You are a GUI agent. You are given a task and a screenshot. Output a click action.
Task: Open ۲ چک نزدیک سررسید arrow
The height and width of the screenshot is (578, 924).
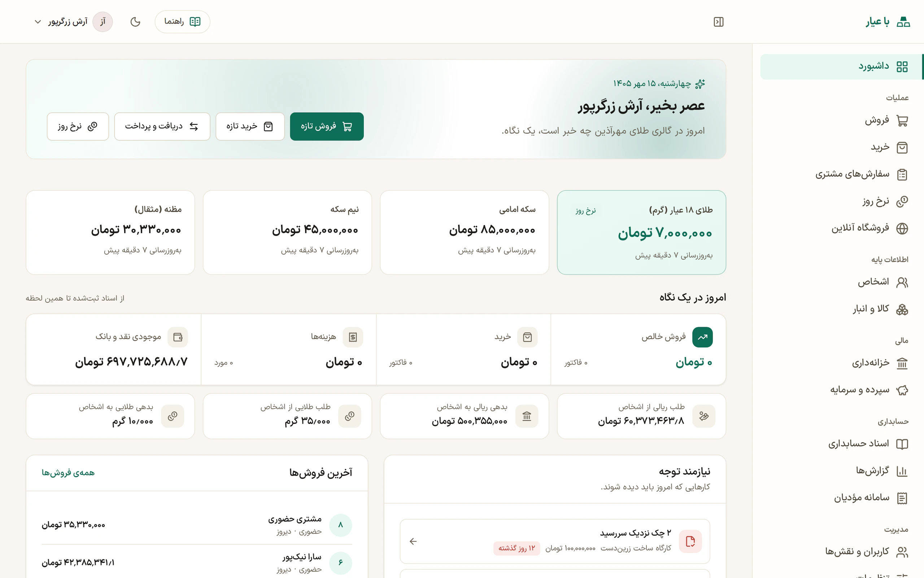coord(413,541)
